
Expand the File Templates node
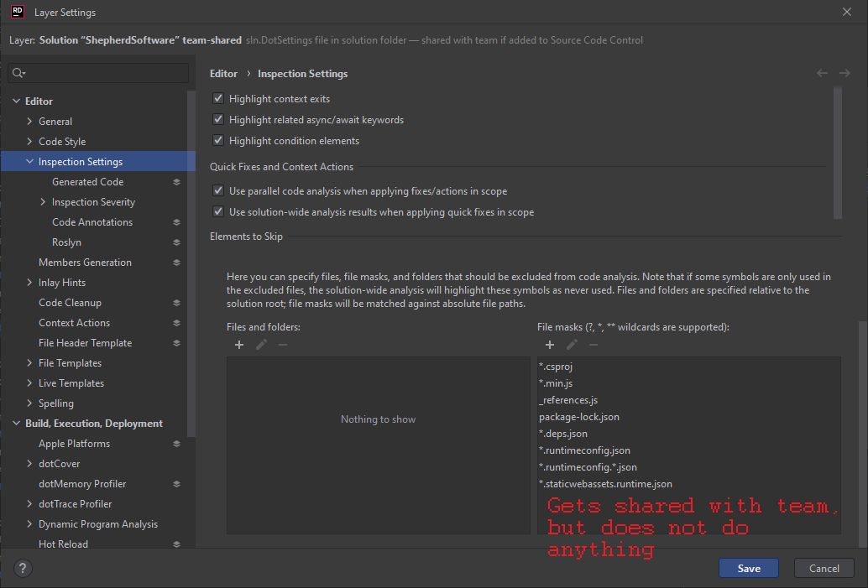[x=29, y=363]
